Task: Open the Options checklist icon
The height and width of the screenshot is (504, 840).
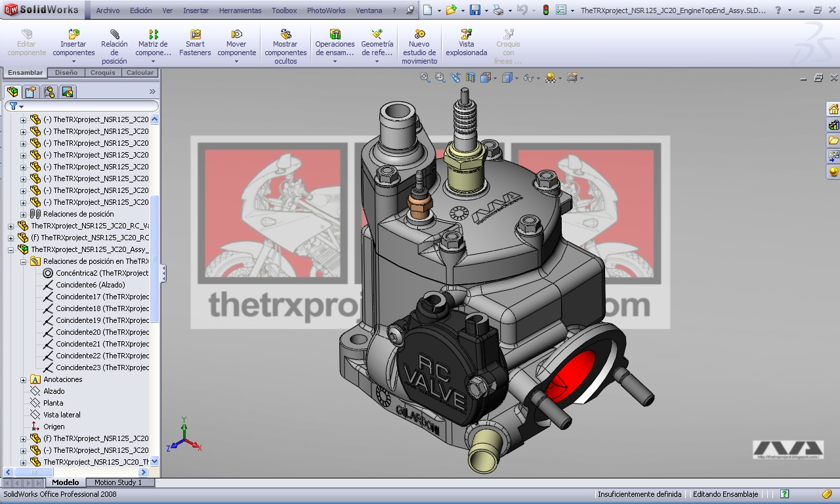Action: pos(560,10)
